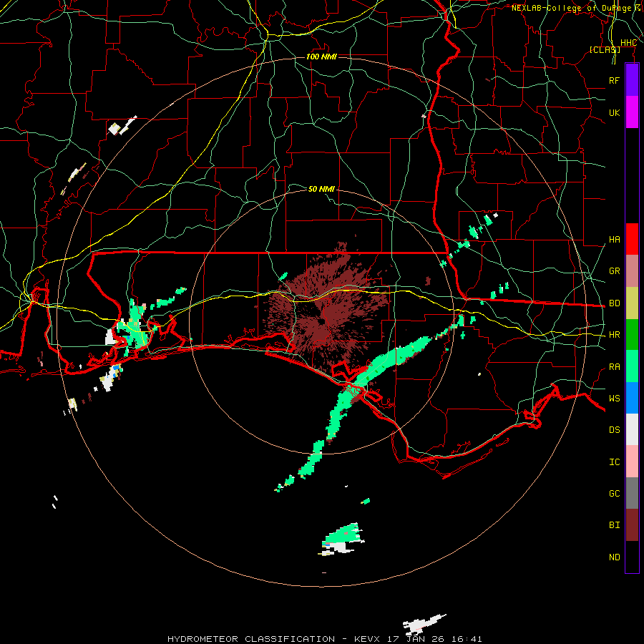Click the 'RA' legend label

point(614,367)
